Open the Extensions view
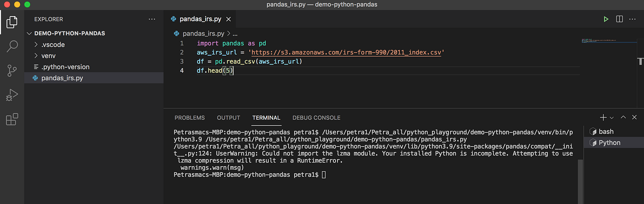 point(12,119)
